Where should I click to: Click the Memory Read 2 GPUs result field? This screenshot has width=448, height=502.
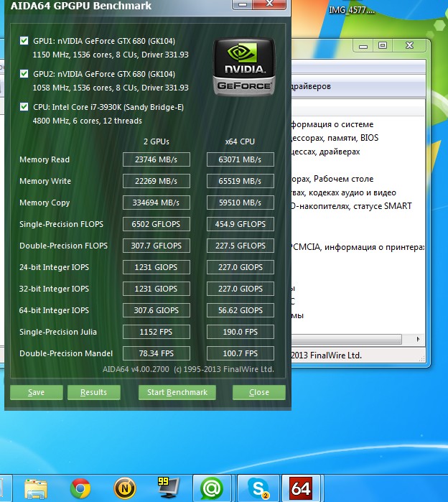(x=157, y=159)
